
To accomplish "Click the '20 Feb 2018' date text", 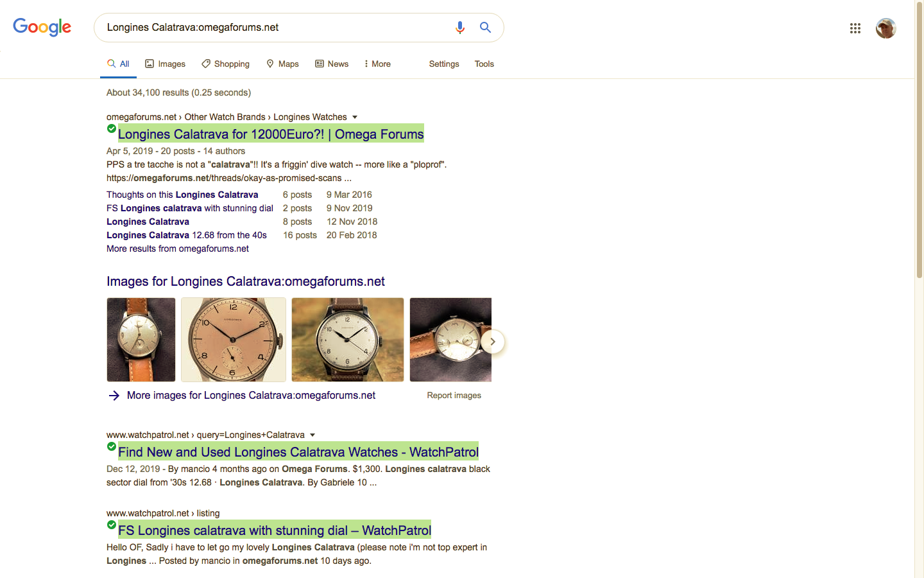I will pos(352,235).
